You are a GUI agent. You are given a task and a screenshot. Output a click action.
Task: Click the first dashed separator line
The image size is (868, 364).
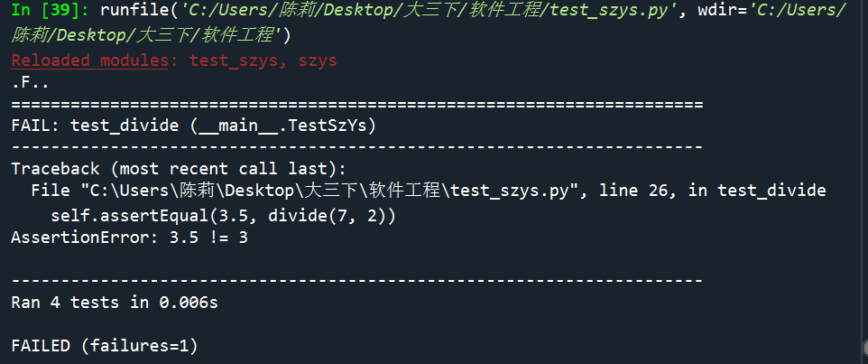point(356,146)
